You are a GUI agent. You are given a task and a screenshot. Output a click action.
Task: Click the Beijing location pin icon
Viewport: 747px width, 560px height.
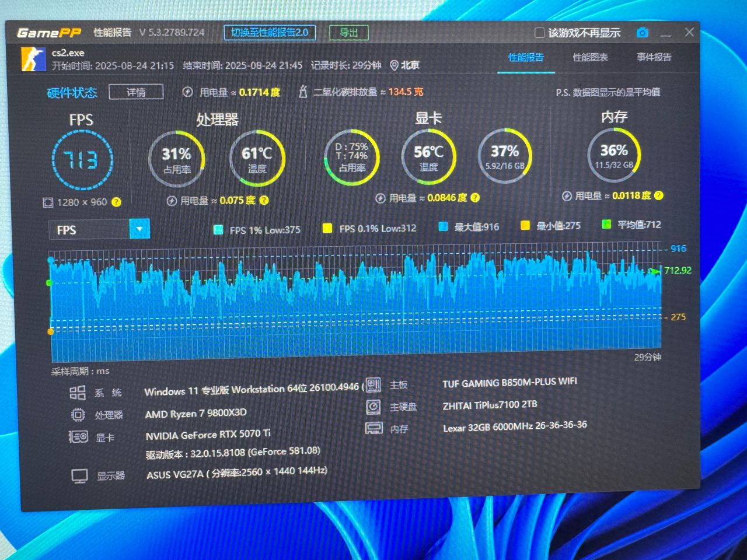394,65
